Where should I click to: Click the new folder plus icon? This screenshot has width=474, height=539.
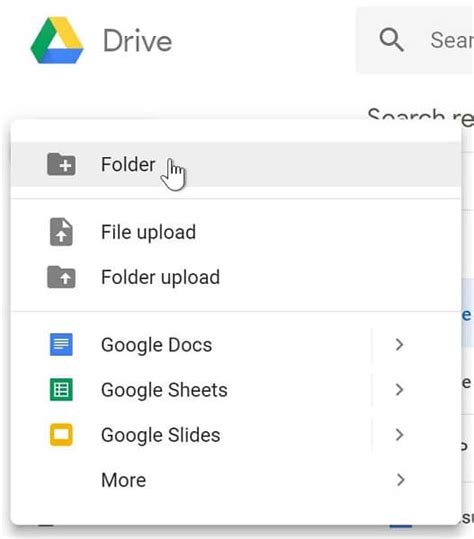(x=61, y=164)
